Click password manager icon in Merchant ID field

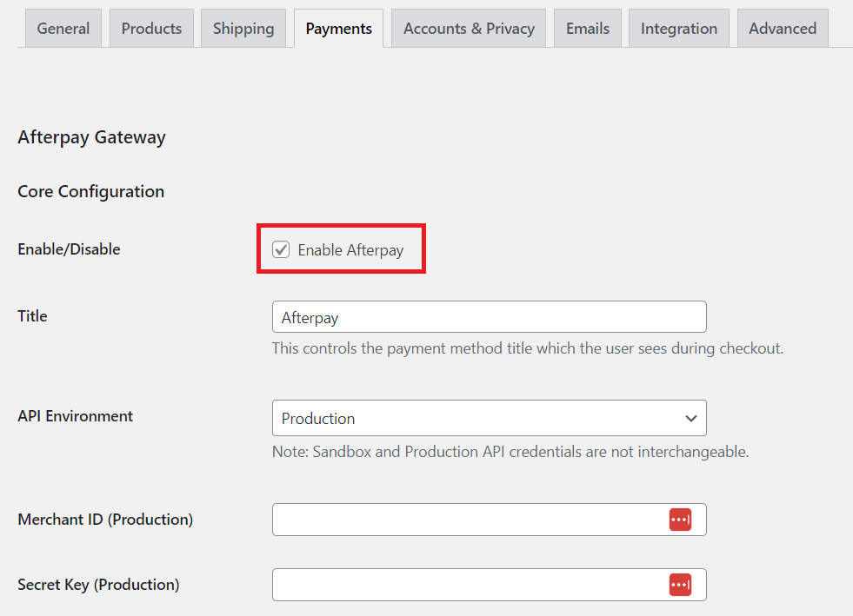[680, 520]
